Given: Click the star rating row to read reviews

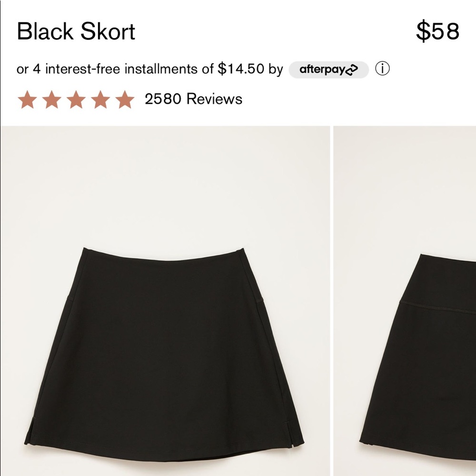Looking at the screenshot, I should (76, 99).
